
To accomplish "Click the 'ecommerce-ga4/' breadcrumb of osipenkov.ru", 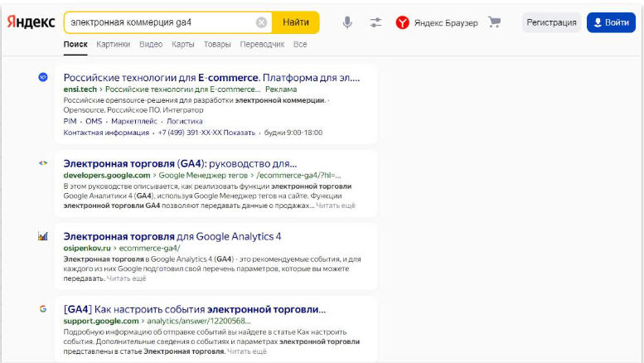I will coord(149,248).
